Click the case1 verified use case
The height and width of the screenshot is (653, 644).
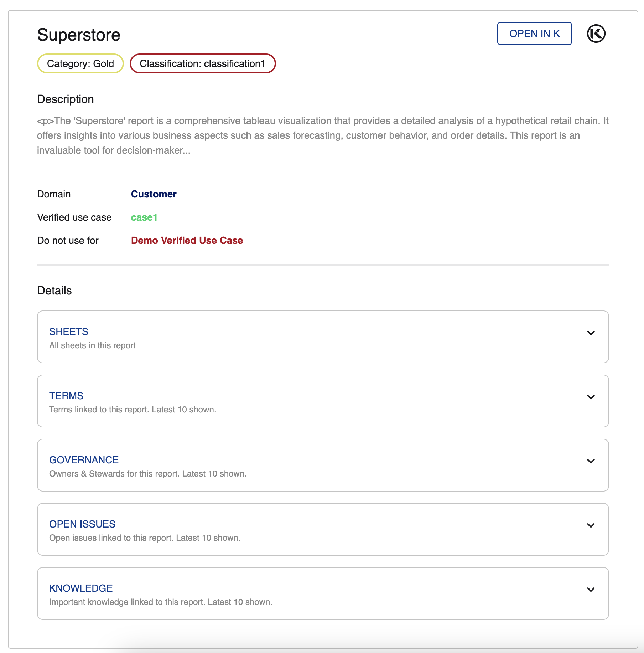click(144, 217)
